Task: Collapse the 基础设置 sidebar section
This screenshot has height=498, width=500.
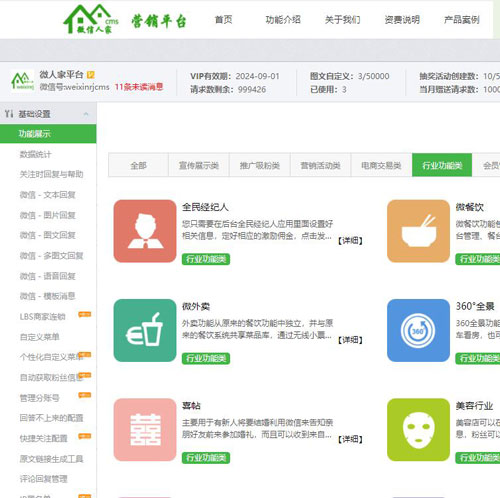Action: [86, 114]
